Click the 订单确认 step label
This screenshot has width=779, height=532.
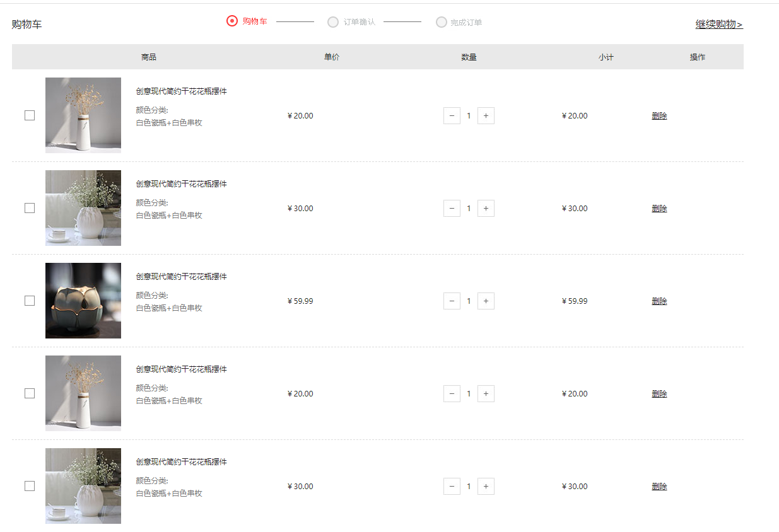tap(360, 22)
